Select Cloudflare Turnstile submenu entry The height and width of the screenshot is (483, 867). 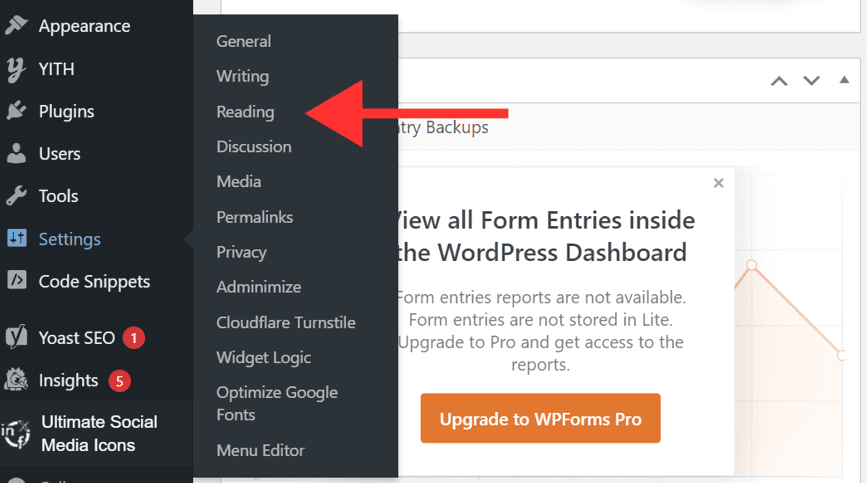click(285, 322)
